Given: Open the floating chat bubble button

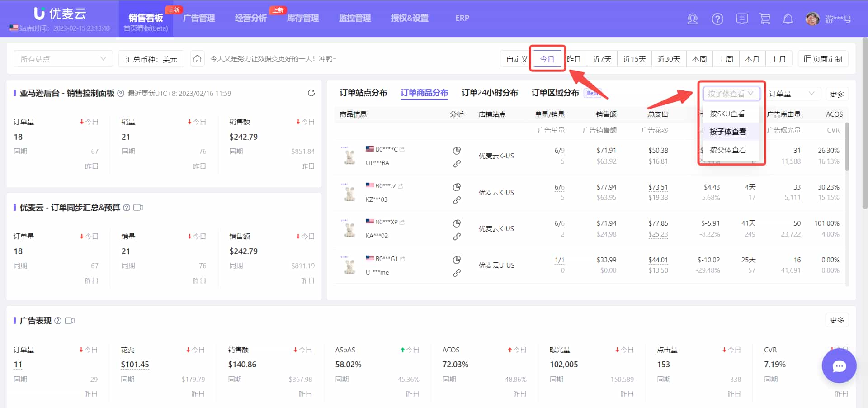Looking at the screenshot, I should coord(839,366).
